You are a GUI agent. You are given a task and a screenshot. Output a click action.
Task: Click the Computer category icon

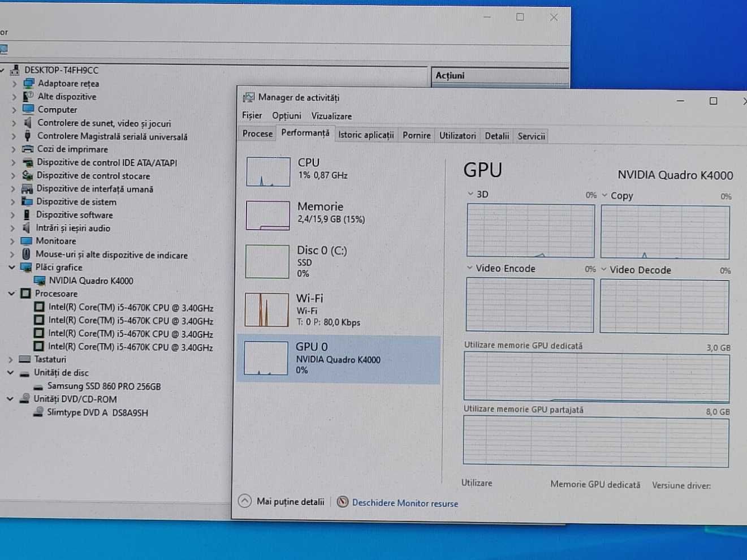point(28,109)
